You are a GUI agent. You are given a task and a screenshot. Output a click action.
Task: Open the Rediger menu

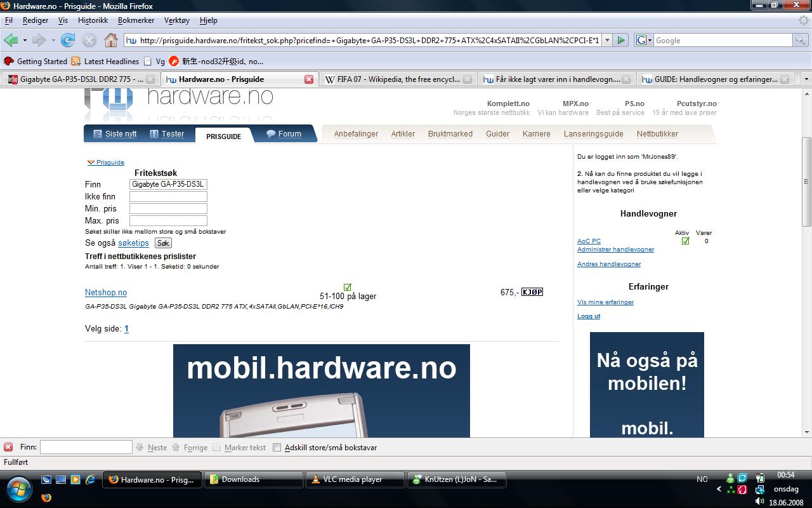(36, 20)
